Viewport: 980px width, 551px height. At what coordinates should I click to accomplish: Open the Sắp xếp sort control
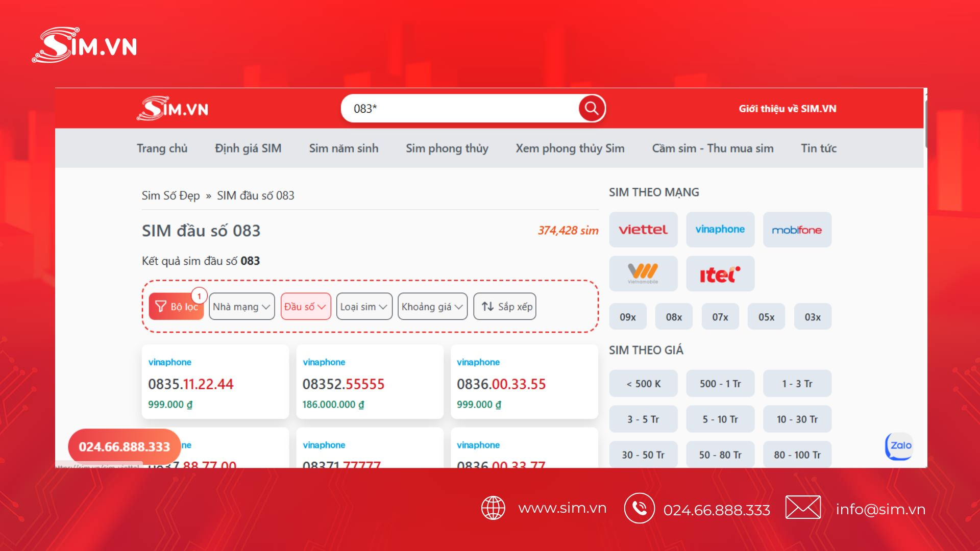505,307
